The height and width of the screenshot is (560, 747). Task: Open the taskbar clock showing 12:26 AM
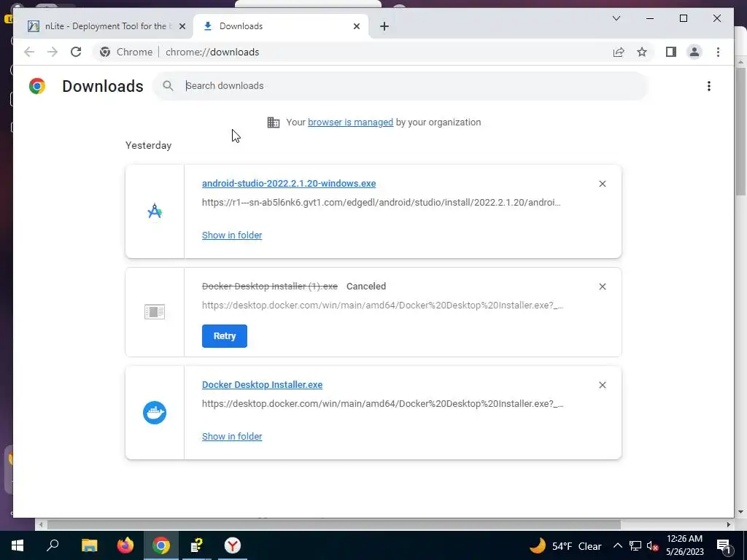[x=684, y=545]
